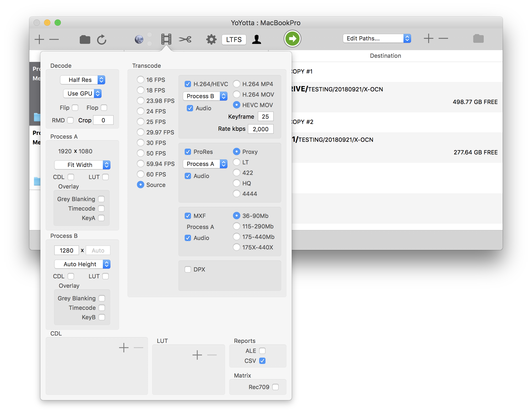Select the MXF 115-290Mb radio button
532x418 pixels.
click(237, 226)
